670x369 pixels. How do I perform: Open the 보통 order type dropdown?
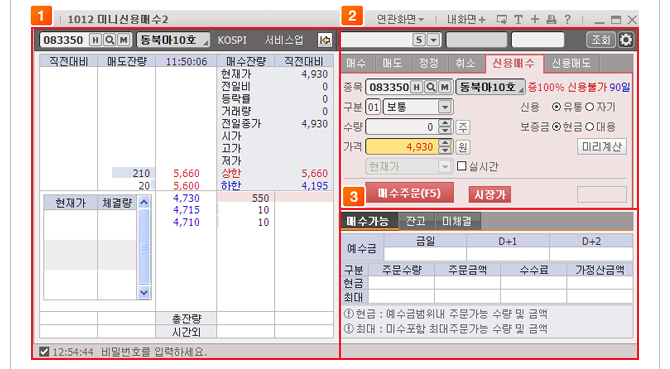(445, 107)
